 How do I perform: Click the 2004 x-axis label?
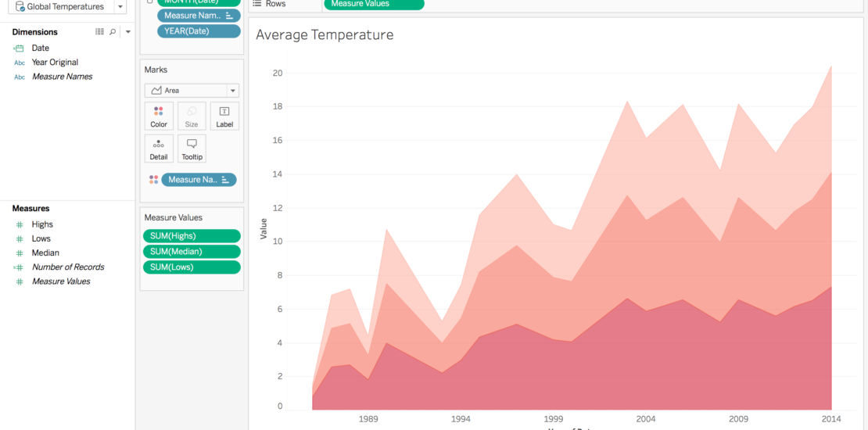pyautogui.click(x=647, y=418)
